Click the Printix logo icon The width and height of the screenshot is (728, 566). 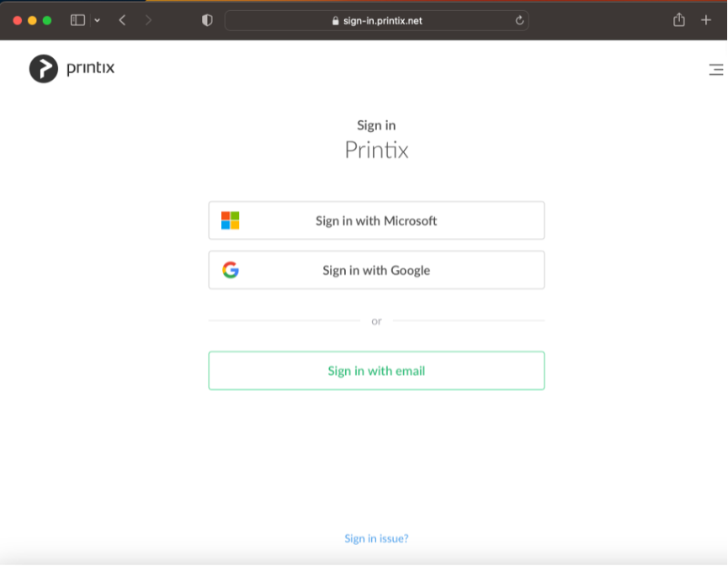point(44,69)
